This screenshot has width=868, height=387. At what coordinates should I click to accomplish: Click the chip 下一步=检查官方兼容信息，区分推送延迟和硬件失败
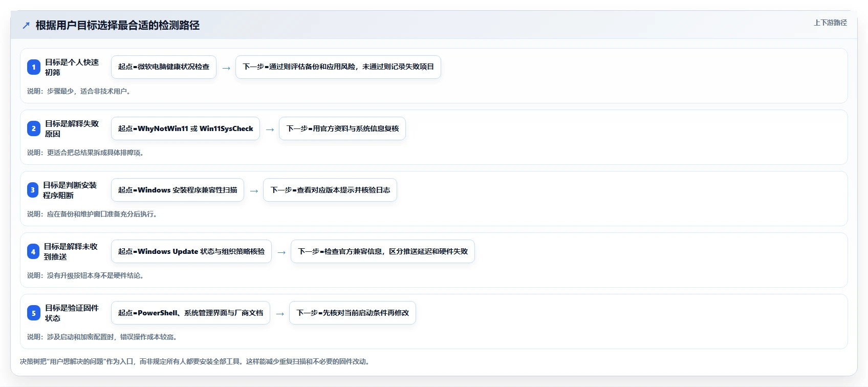coord(383,251)
